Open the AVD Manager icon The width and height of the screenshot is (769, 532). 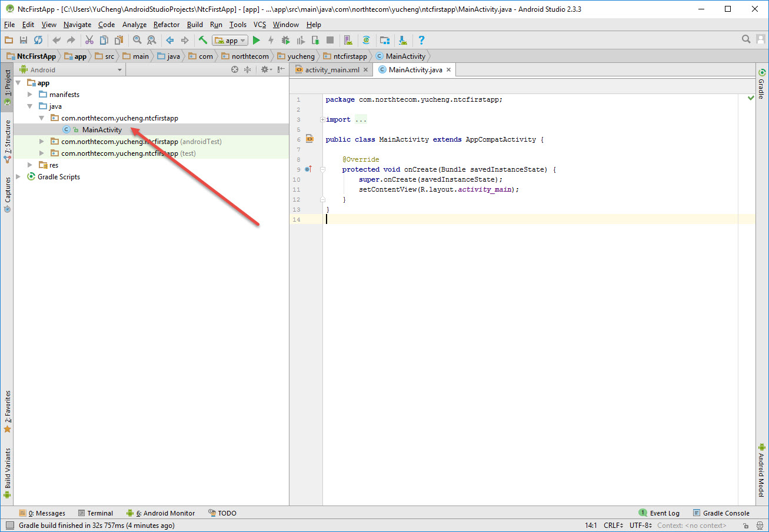tap(348, 41)
